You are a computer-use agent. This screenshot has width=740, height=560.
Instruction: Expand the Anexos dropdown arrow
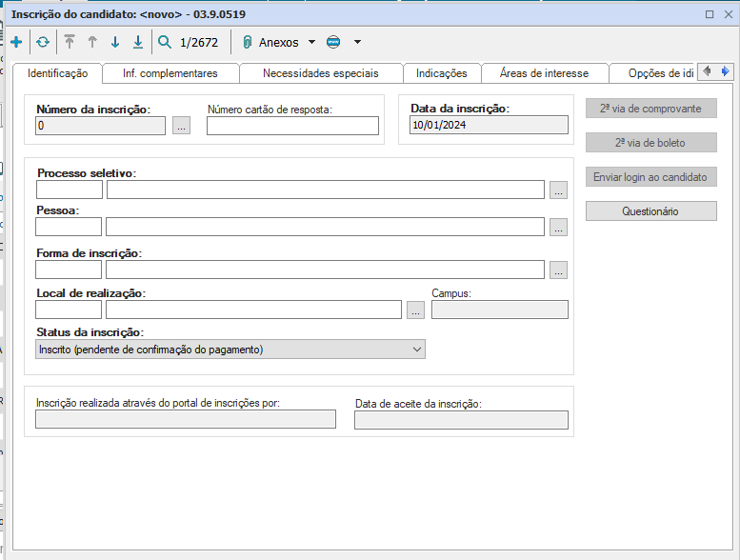pos(311,42)
